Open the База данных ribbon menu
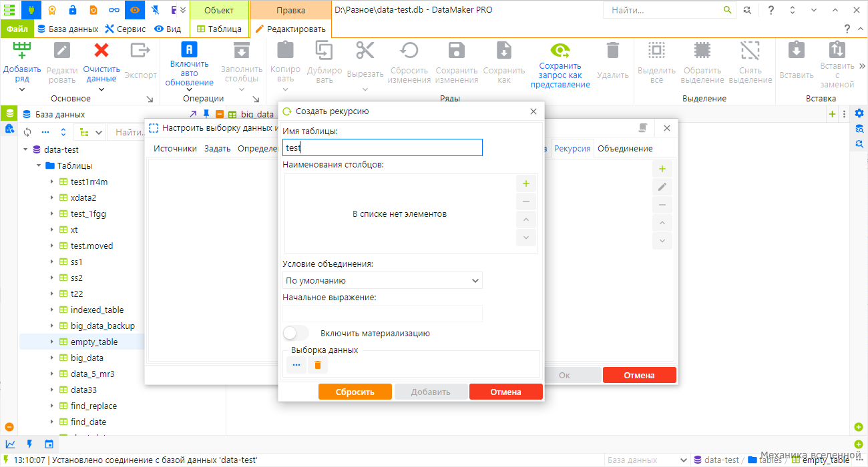The width and height of the screenshot is (868, 467). (67, 29)
